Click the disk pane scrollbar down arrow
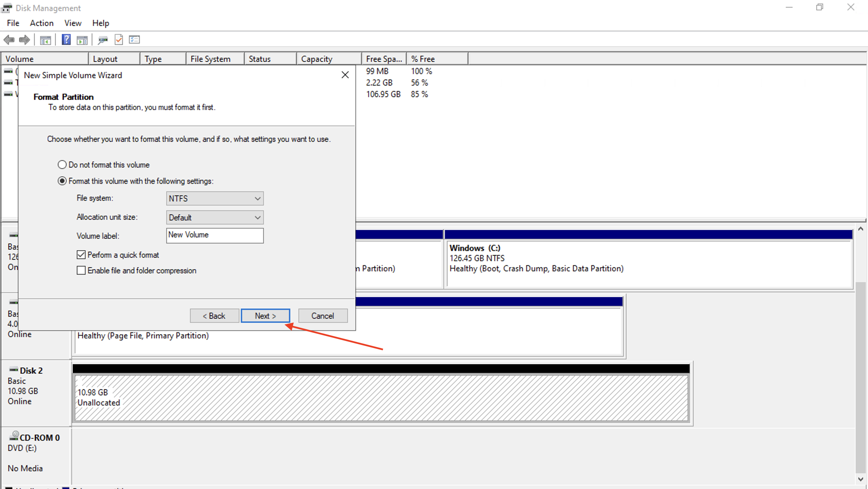 click(x=861, y=479)
